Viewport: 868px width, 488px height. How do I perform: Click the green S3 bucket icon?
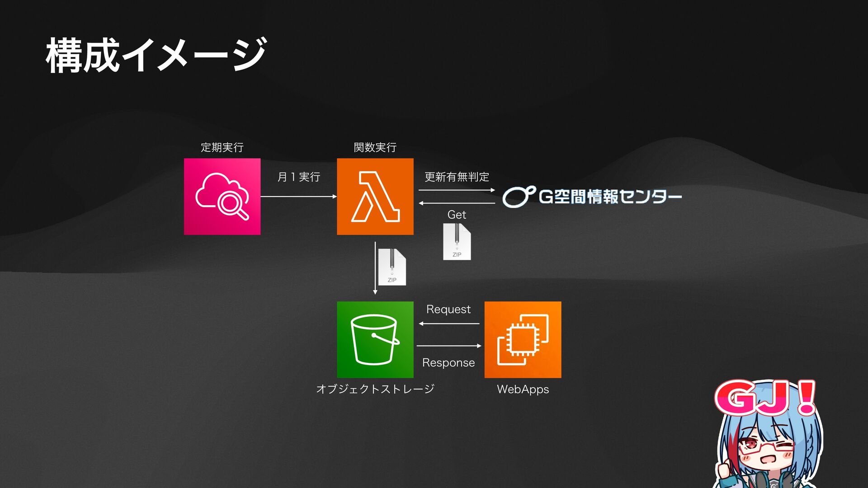coord(375,339)
